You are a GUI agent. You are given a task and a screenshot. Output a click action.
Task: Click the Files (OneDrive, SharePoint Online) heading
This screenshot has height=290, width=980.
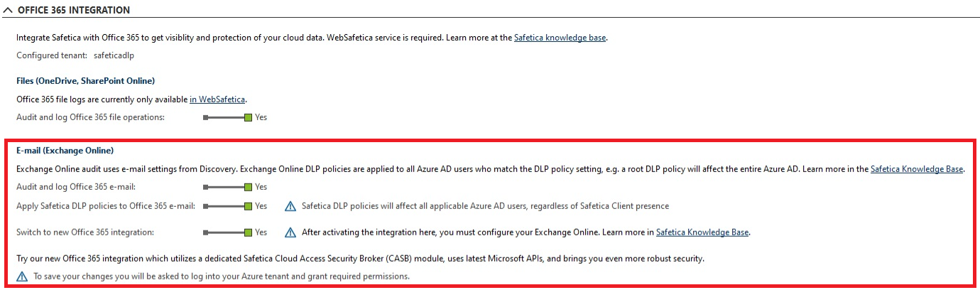[85, 81]
